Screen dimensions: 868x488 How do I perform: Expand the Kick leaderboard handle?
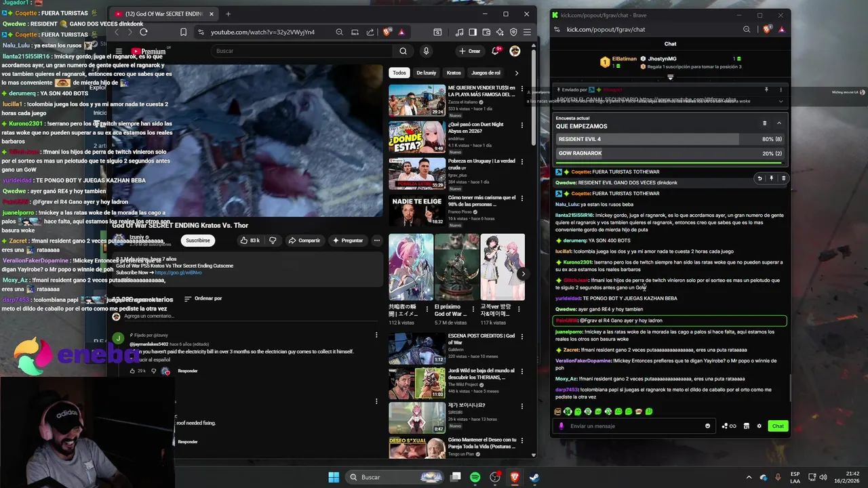pyautogui.click(x=670, y=77)
